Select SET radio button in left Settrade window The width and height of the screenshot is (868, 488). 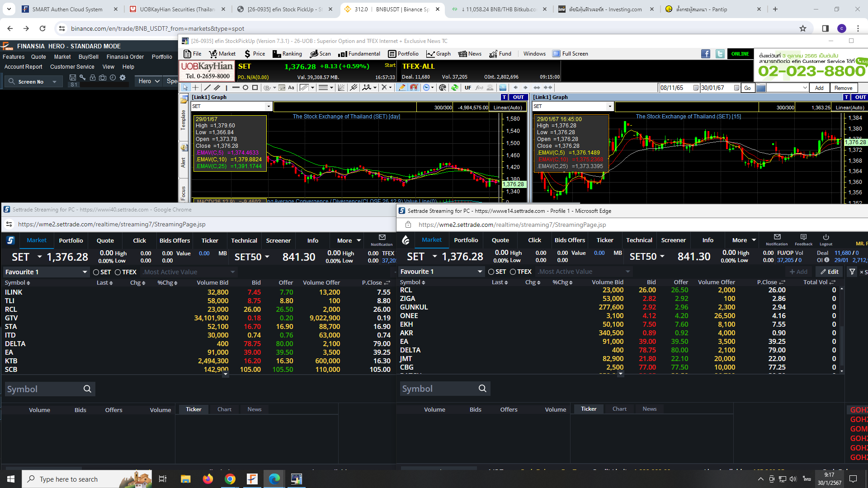click(96, 272)
